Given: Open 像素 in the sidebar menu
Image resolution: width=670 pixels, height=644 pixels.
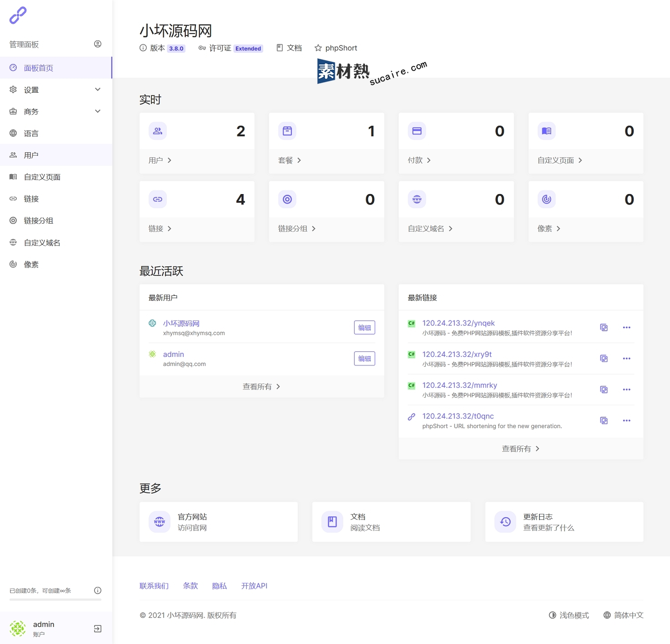Looking at the screenshot, I should click(56, 265).
